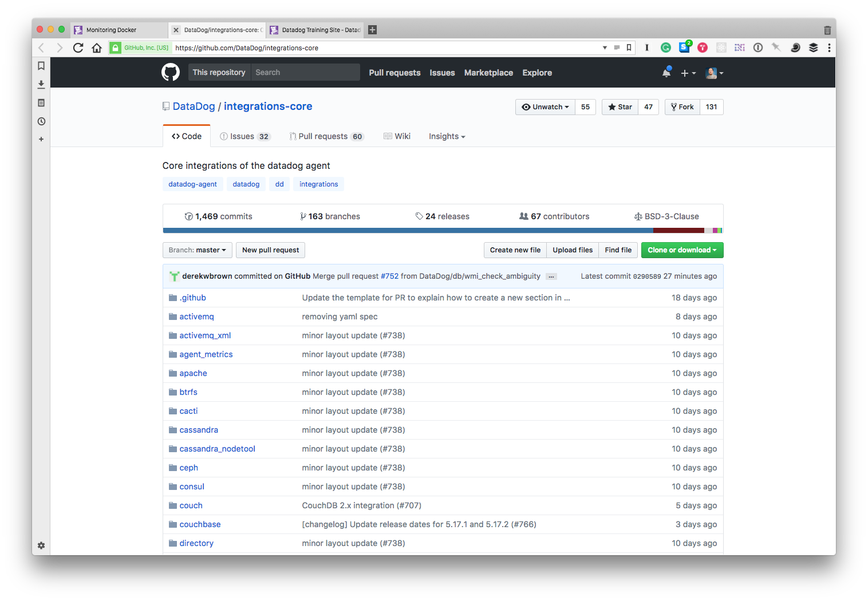Open the downloads panel in browser sidebar

click(41, 84)
